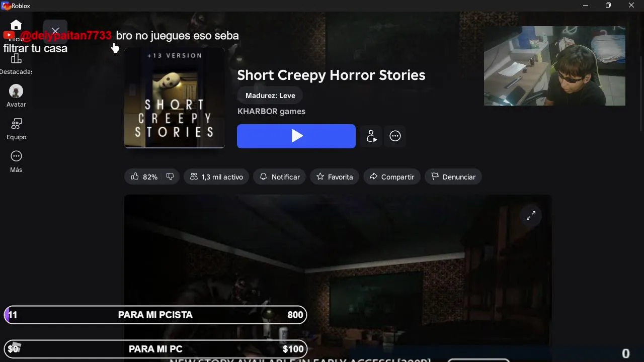The height and width of the screenshot is (362, 644).
Task: Click the PARA MI PCISTA goal bar
Action: coord(155,315)
